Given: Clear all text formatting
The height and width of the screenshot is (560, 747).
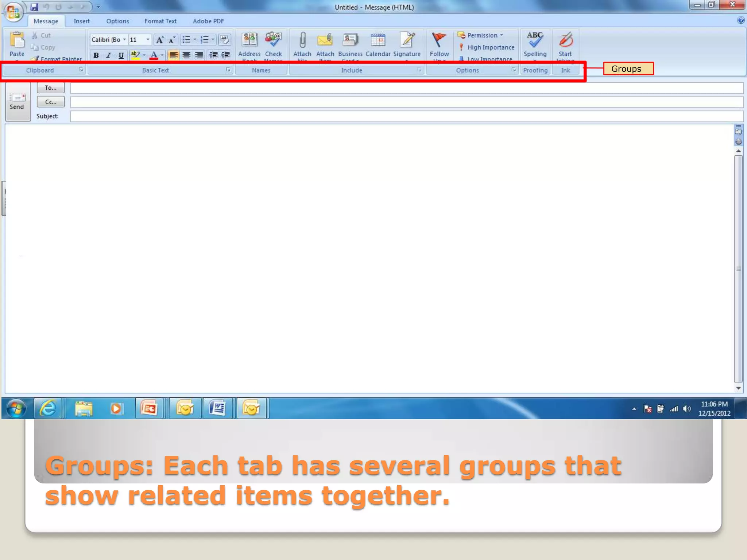Looking at the screenshot, I should [225, 40].
